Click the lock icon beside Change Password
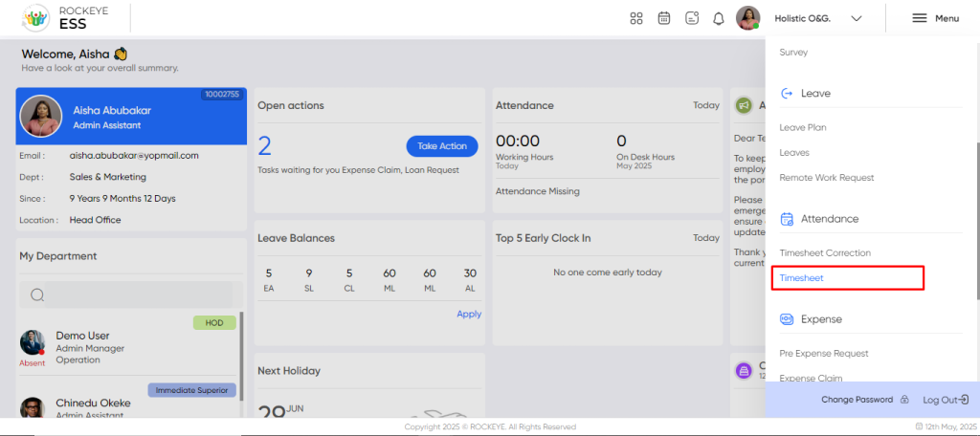The image size is (980, 436). (x=903, y=400)
